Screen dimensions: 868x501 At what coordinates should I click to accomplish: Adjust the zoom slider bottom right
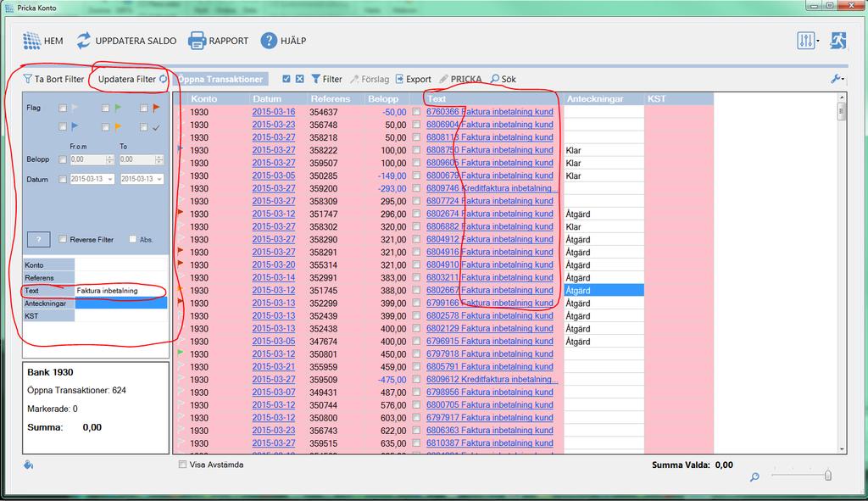tap(827, 475)
